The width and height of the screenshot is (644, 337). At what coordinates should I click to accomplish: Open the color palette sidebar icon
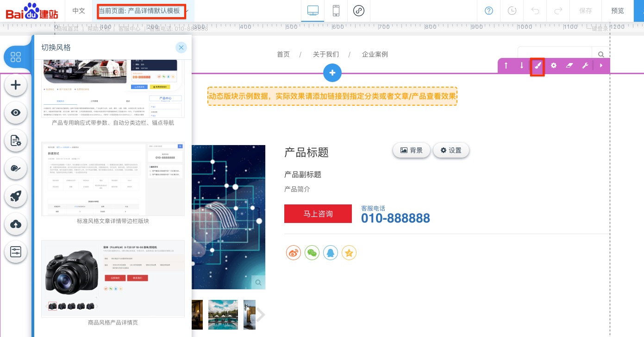[16, 168]
